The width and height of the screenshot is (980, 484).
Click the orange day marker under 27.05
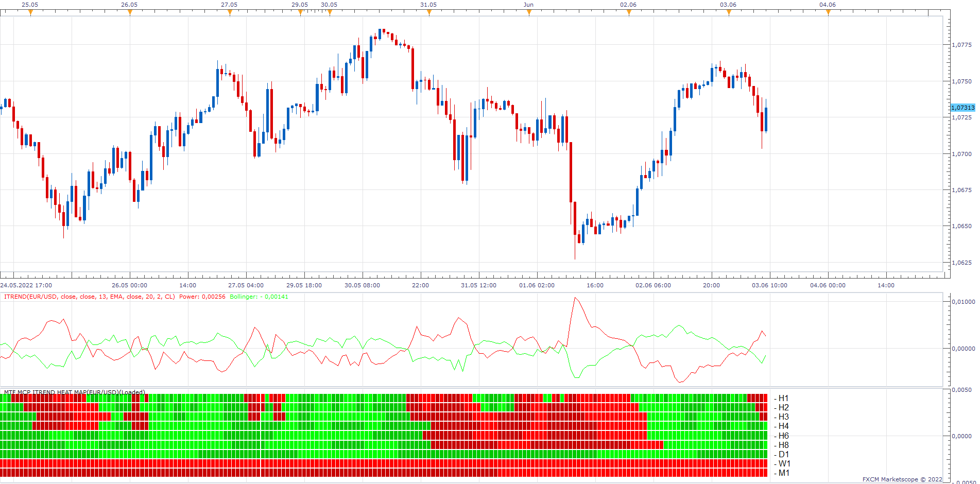230,13
